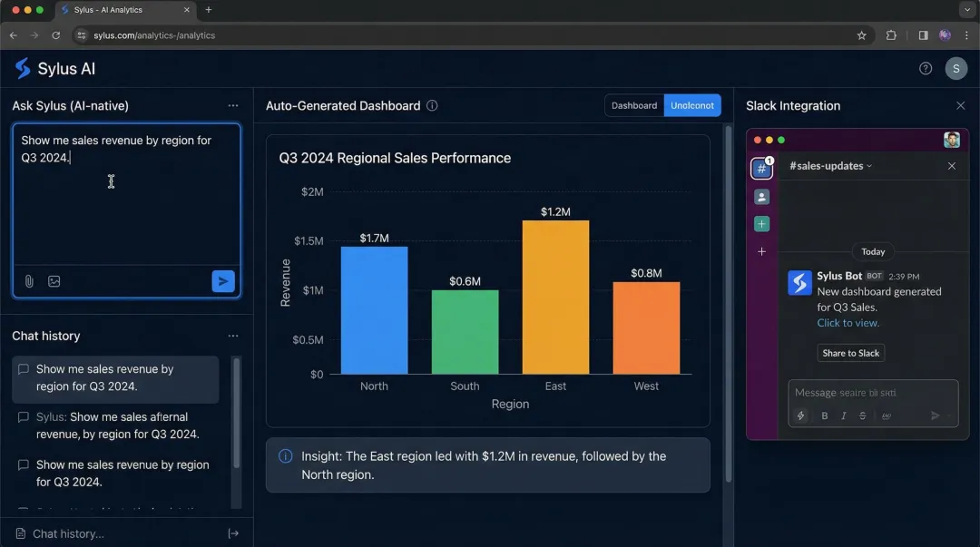Attach a file using the paperclip icon
980x547 pixels.
(28, 281)
